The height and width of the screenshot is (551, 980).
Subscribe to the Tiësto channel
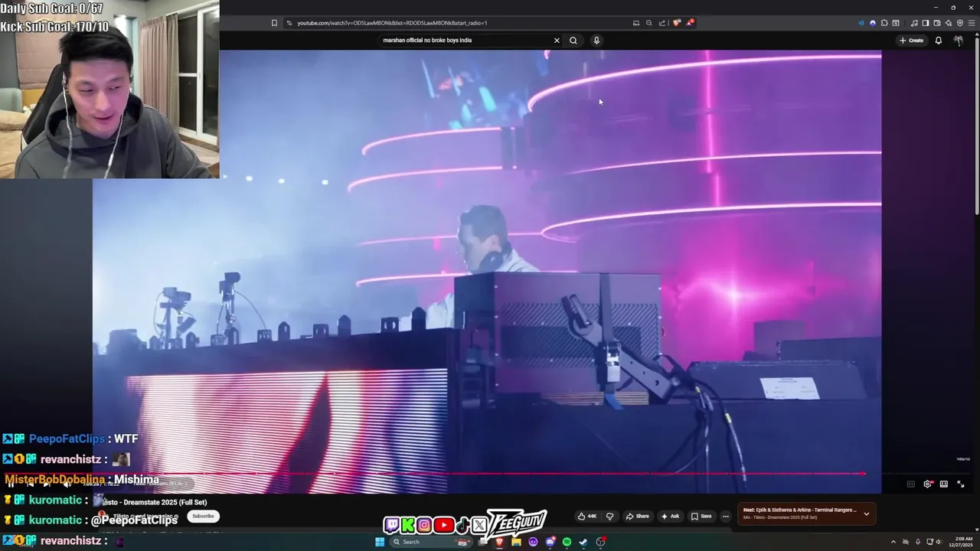[x=203, y=516]
